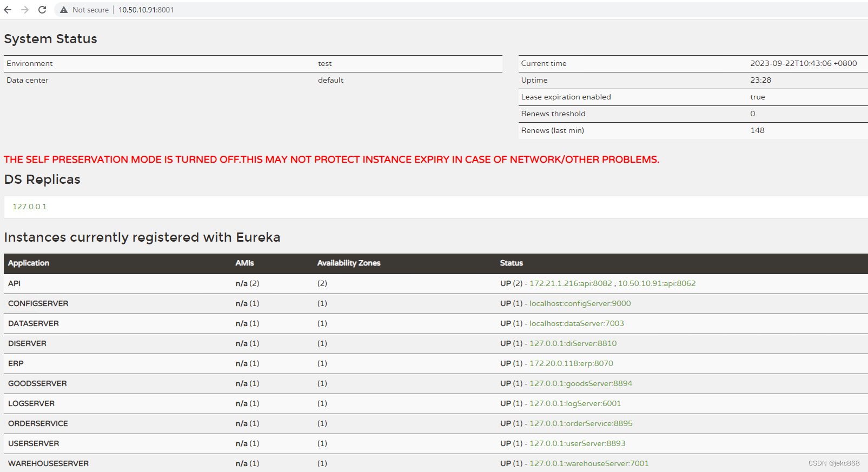Screen dimensions: 868x472
Task: Click the Lease expiration enabled label
Action: [566, 97]
